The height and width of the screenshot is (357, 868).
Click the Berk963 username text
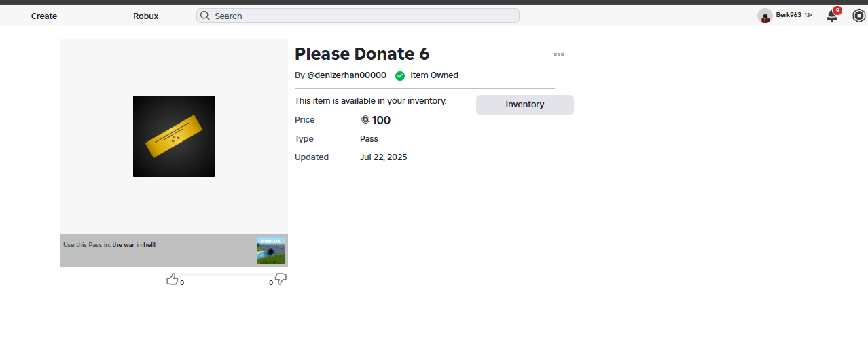[789, 15]
